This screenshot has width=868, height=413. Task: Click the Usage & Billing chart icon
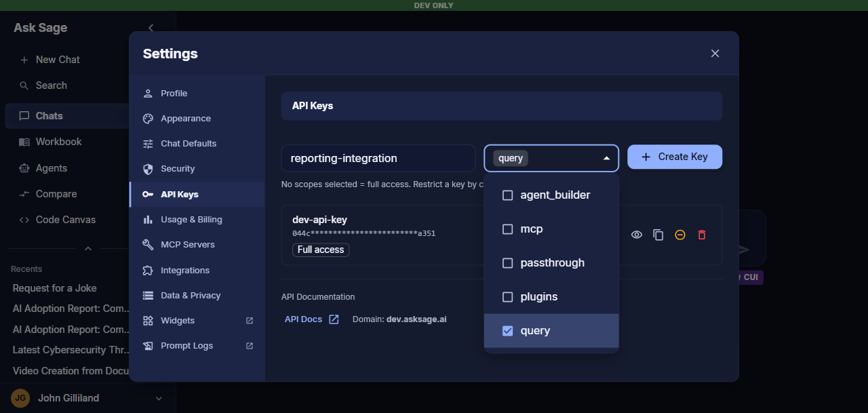tap(148, 220)
